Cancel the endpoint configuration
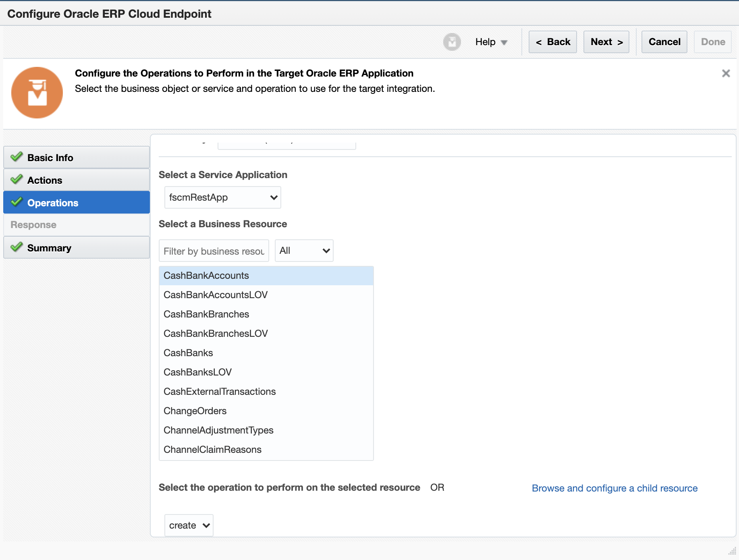Screen dimensions: 739x560 664,42
